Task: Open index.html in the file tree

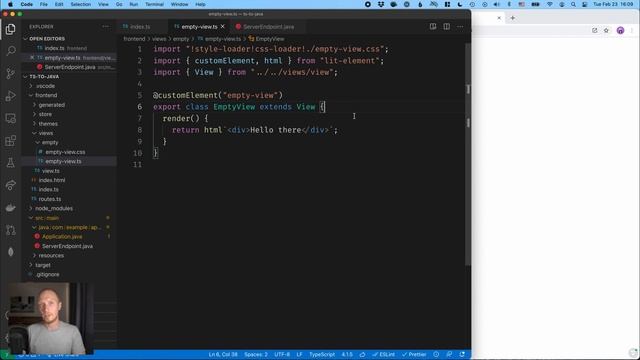Action: click(51, 180)
